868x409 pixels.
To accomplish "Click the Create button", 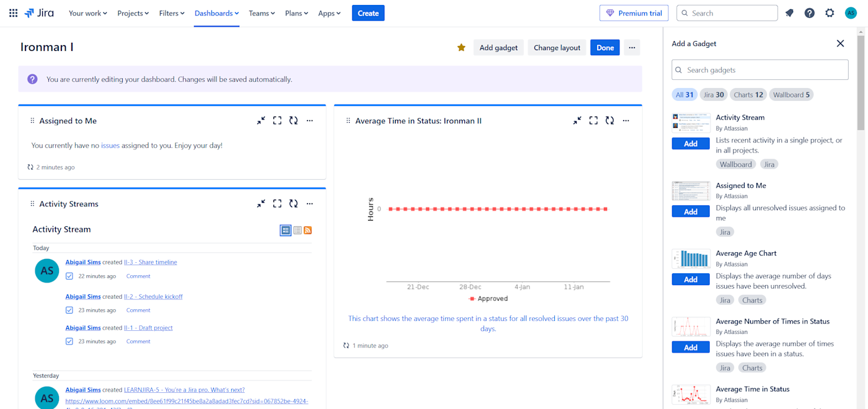I will (x=368, y=13).
